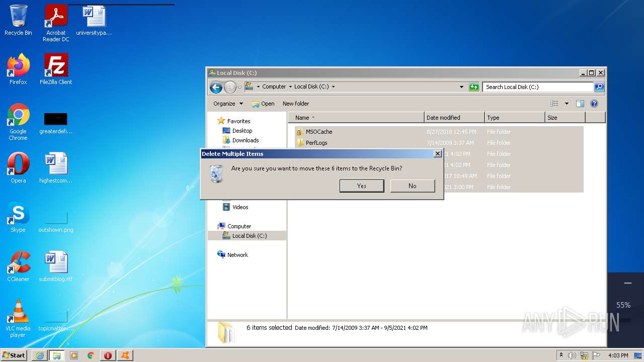Open the Avast taskbar icon

pyautogui.click(x=125, y=355)
